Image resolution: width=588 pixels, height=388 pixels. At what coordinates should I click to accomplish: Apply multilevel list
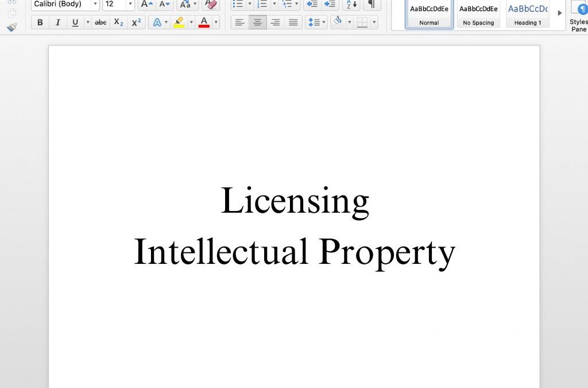[287, 4]
